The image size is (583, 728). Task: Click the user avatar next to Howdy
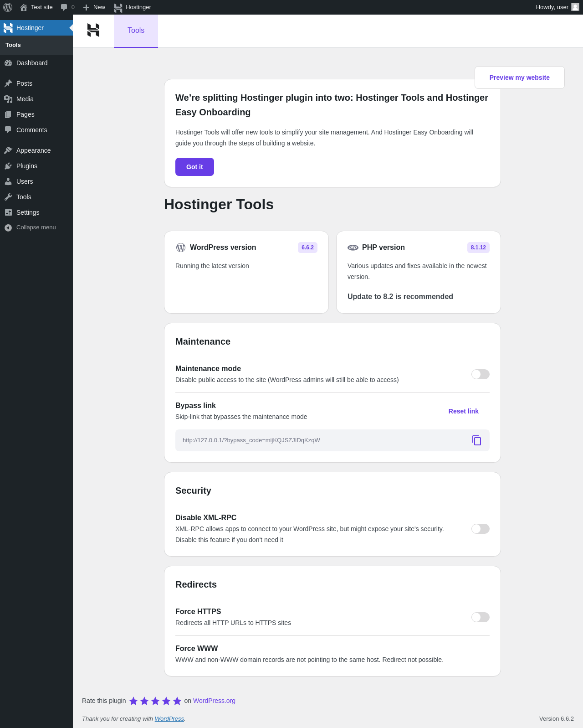tap(575, 7)
